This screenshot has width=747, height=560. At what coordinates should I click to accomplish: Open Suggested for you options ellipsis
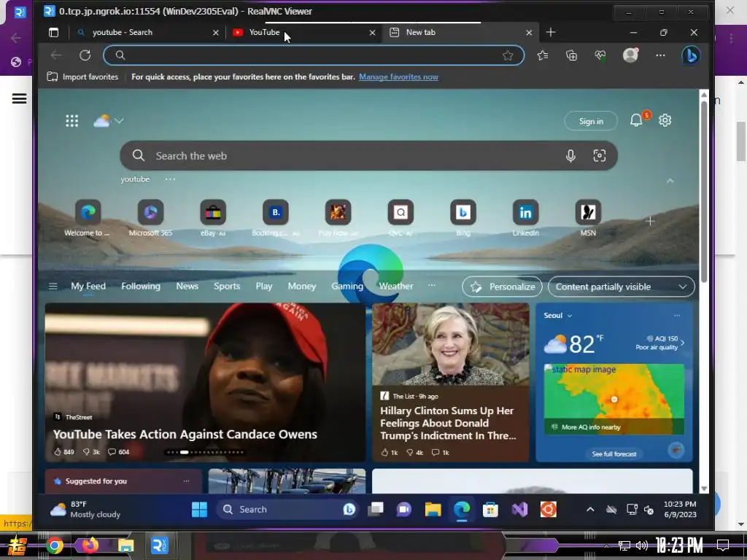pyautogui.click(x=186, y=481)
